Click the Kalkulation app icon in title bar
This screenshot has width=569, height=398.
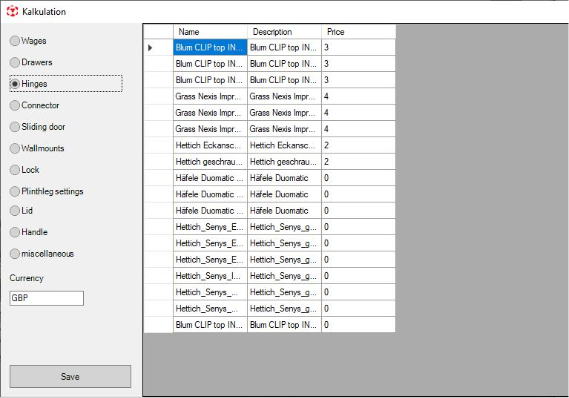tap(12, 11)
